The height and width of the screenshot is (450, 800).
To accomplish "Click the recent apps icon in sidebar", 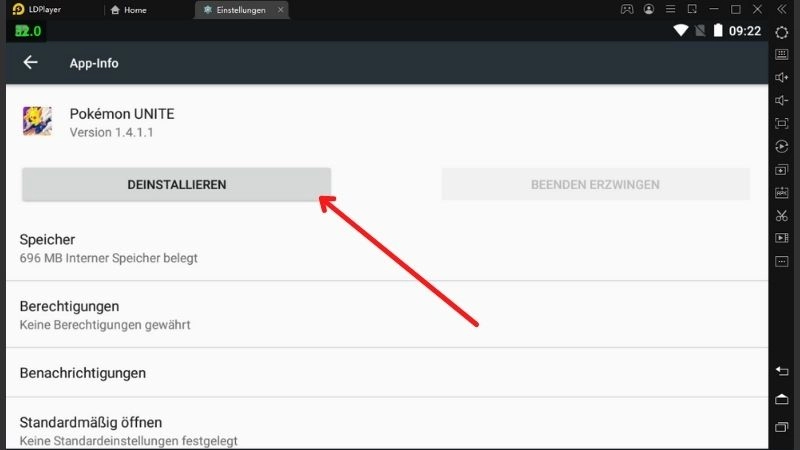I will 782,427.
